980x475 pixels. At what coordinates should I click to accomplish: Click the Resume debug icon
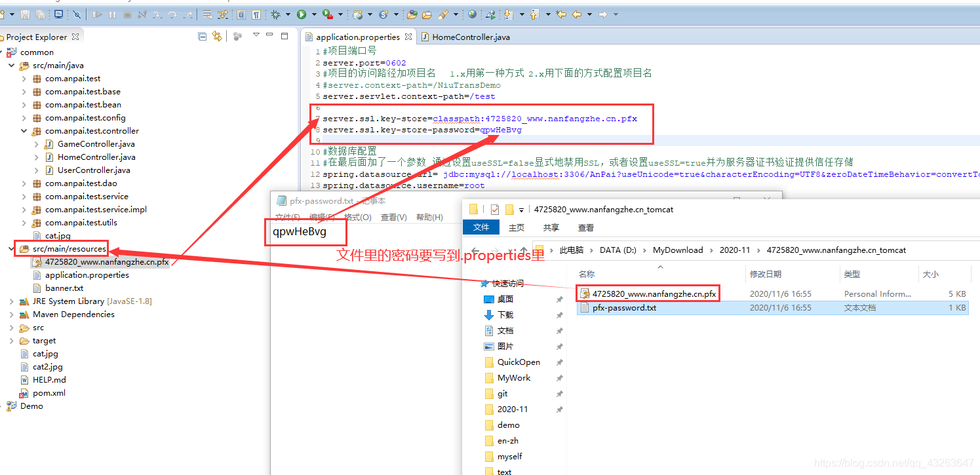tap(98, 14)
